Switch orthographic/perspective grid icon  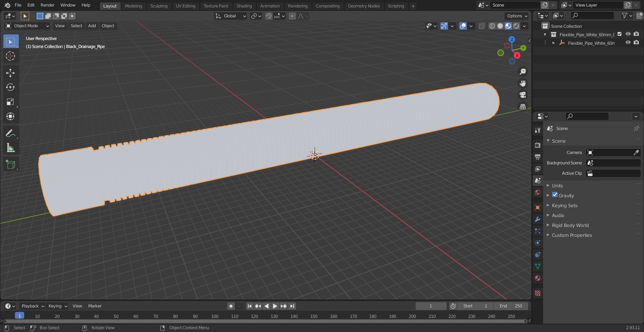pos(522,106)
